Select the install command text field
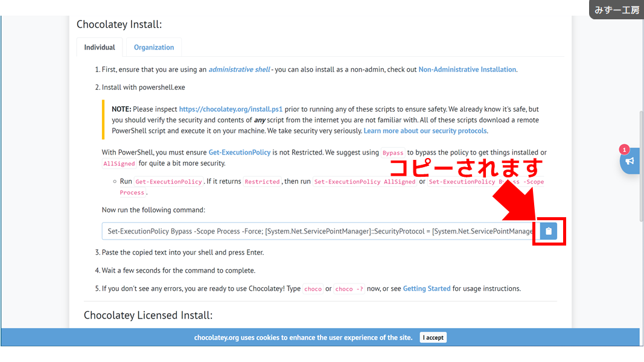The width and height of the screenshot is (644, 362). (x=320, y=231)
